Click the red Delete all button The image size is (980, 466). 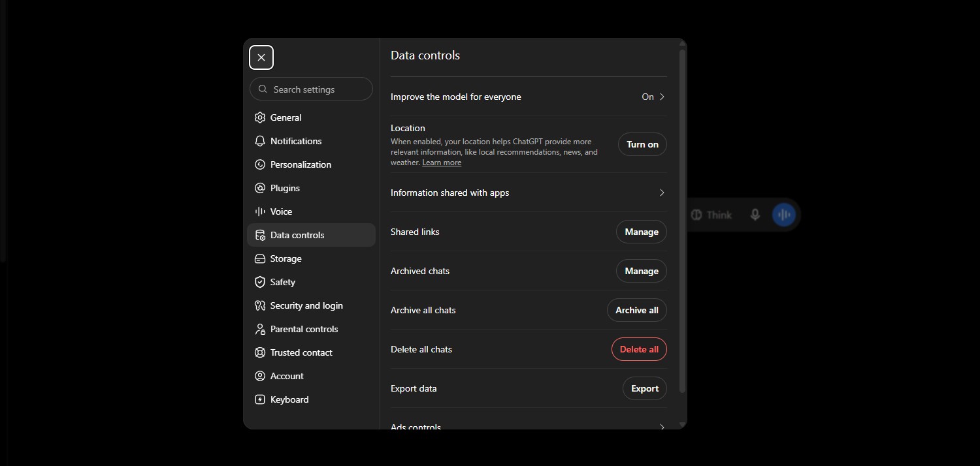click(639, 349)
